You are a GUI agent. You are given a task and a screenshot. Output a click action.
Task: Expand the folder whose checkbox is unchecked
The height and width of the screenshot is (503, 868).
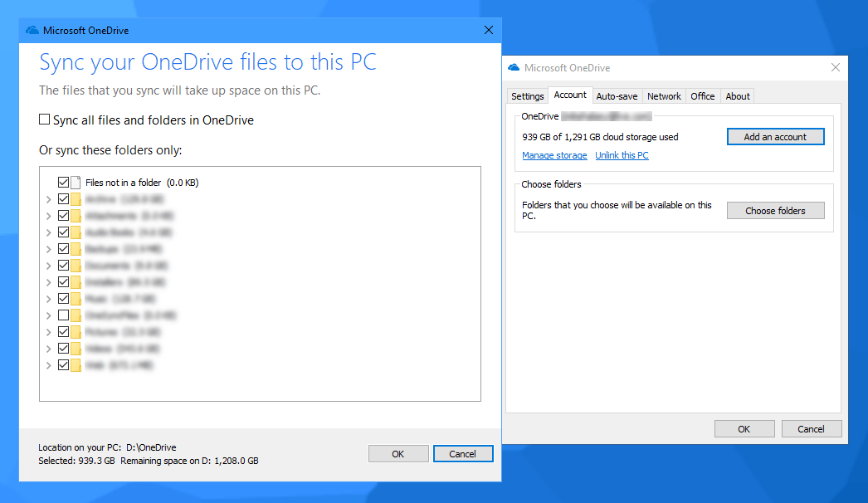tap(49, 315)
